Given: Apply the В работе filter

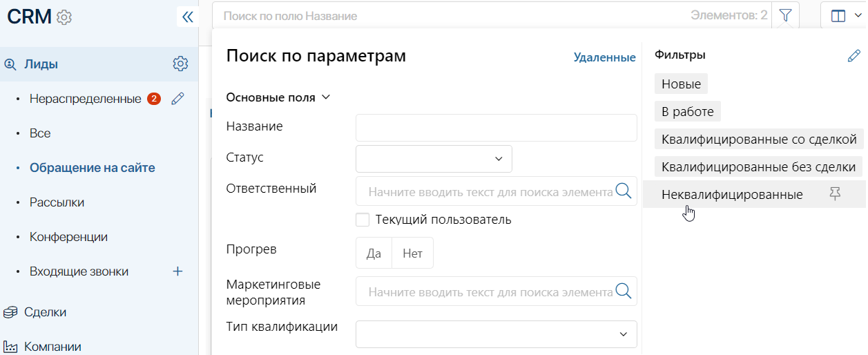Looking at the screenshot, I should point(688,111).
